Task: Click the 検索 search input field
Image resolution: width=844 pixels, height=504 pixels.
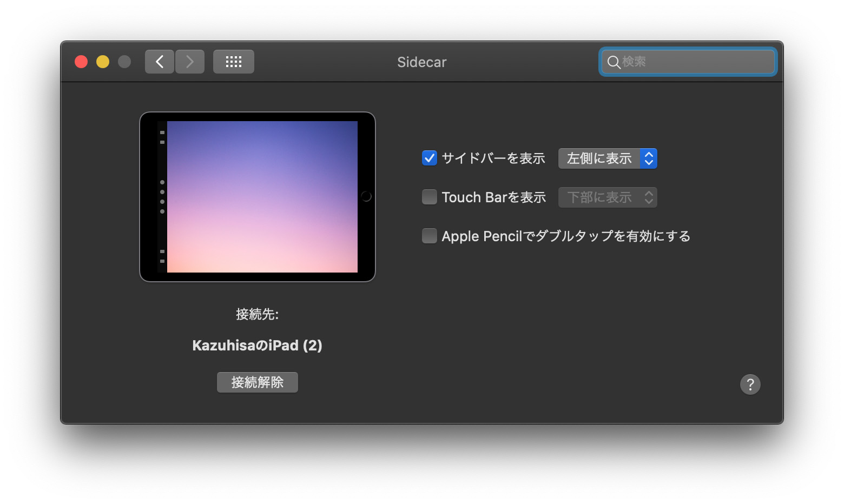Action: coord(687,62)
